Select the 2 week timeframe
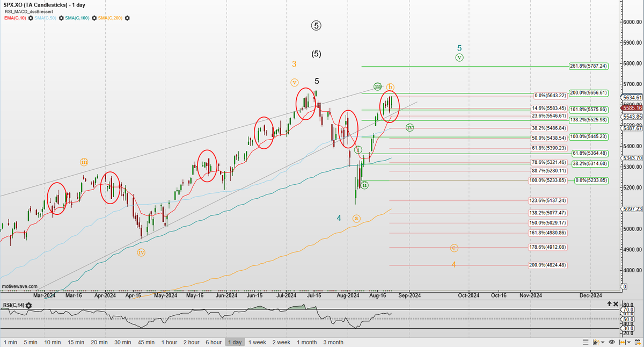This screenshot has height=347, width=644. (281, 342)
